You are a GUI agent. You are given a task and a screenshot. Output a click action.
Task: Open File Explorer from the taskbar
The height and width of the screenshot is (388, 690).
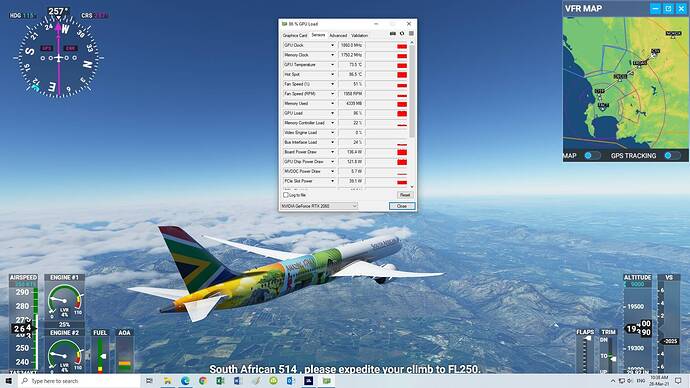click(167, 381)
